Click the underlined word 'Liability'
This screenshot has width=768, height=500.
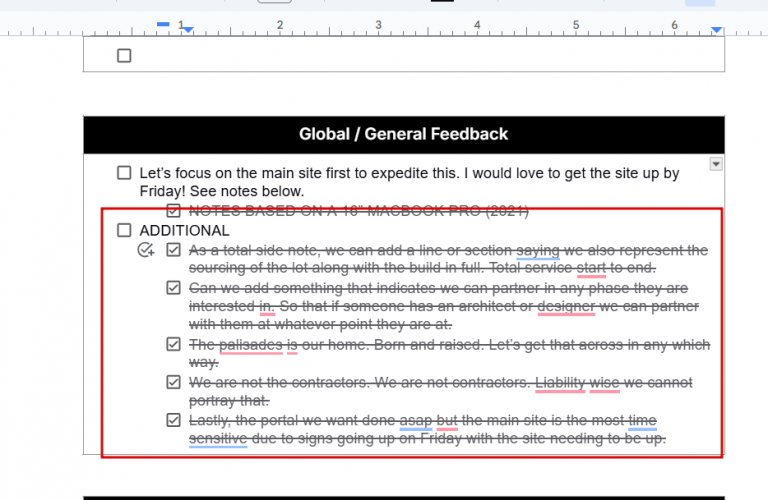[560, 382]
